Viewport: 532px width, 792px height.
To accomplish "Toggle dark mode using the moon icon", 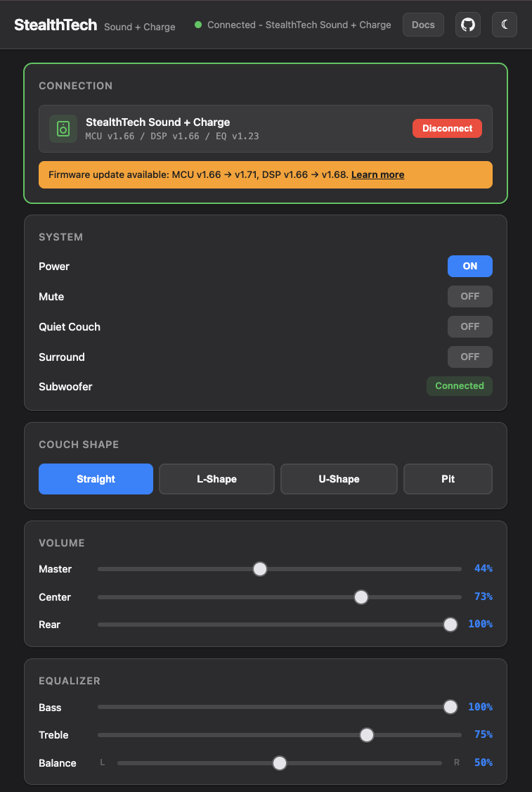I will (x=504, y=25).
